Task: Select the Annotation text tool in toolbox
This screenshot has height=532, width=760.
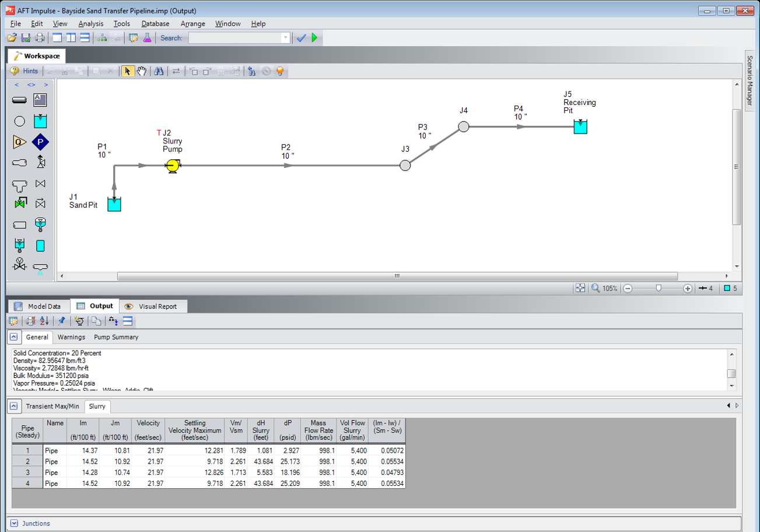Action: tap(40, 100)
